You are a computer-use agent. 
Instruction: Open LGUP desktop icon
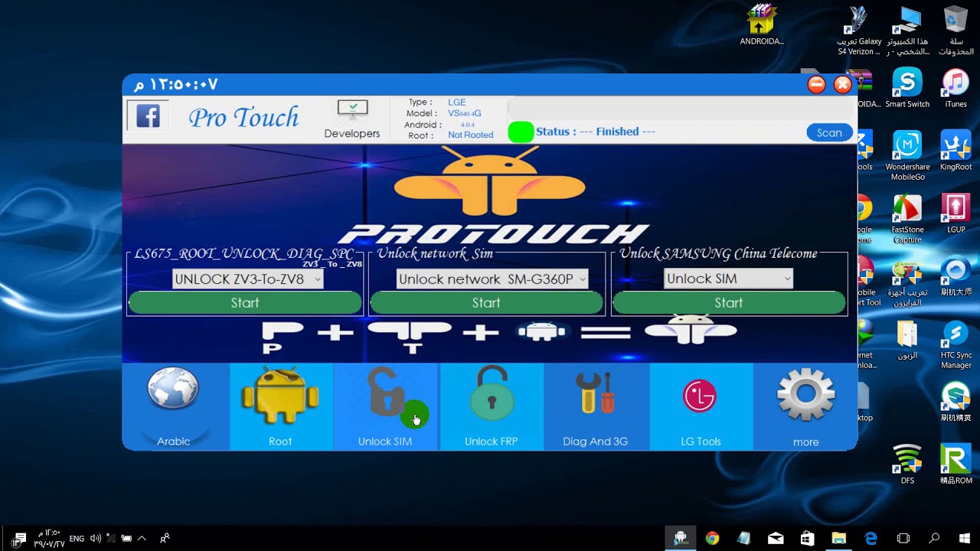(955, 214)
